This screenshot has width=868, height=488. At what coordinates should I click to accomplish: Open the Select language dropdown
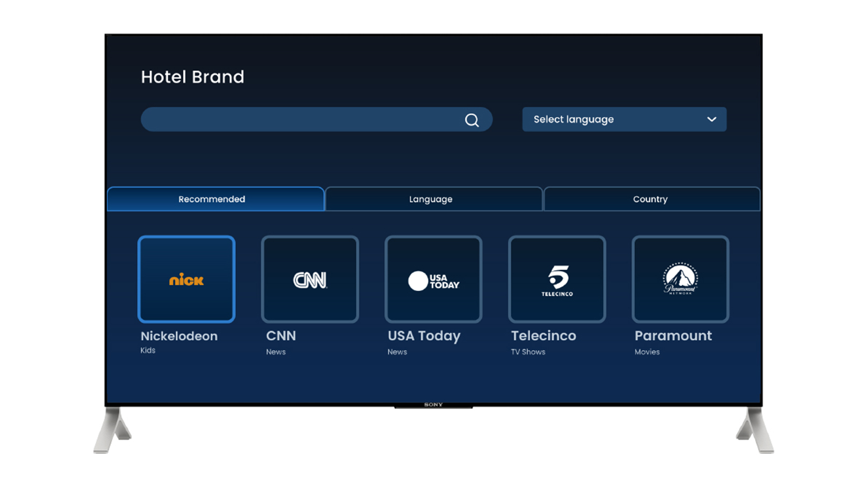tap(624, 119)
